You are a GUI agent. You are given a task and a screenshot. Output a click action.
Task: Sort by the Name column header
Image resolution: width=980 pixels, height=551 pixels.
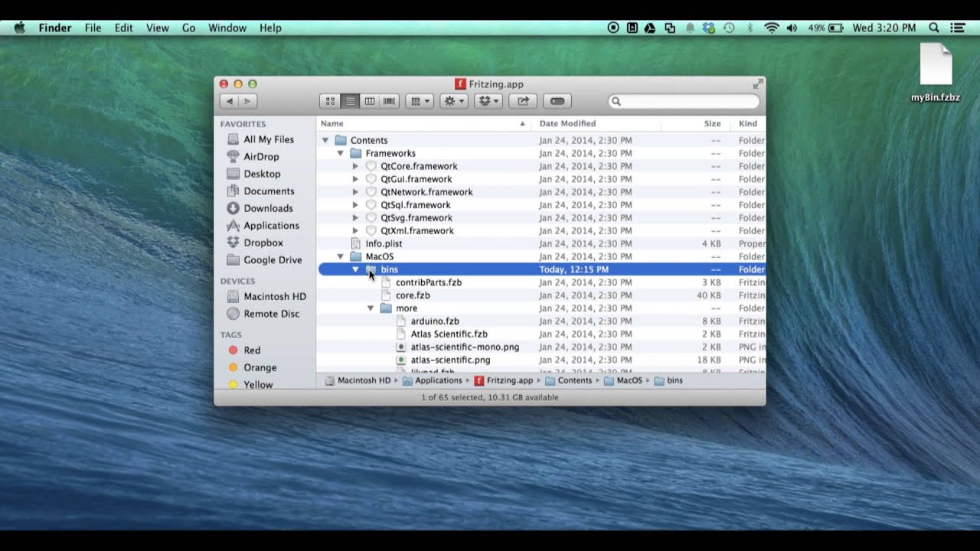click(x=424, y=123)
